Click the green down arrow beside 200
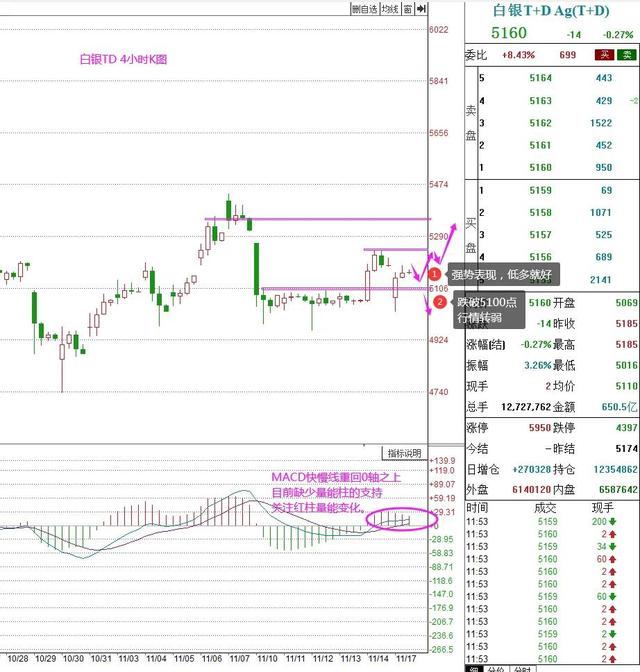 613,522
